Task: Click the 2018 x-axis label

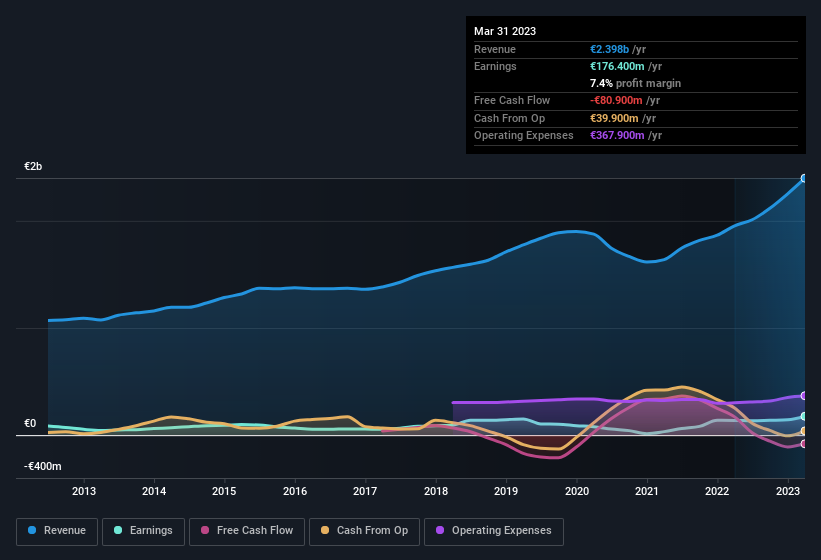Action: (436, 491)
